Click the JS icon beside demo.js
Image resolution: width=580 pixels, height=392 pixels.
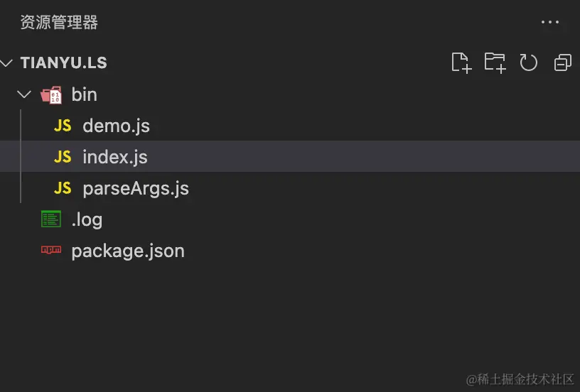(63, 126)
